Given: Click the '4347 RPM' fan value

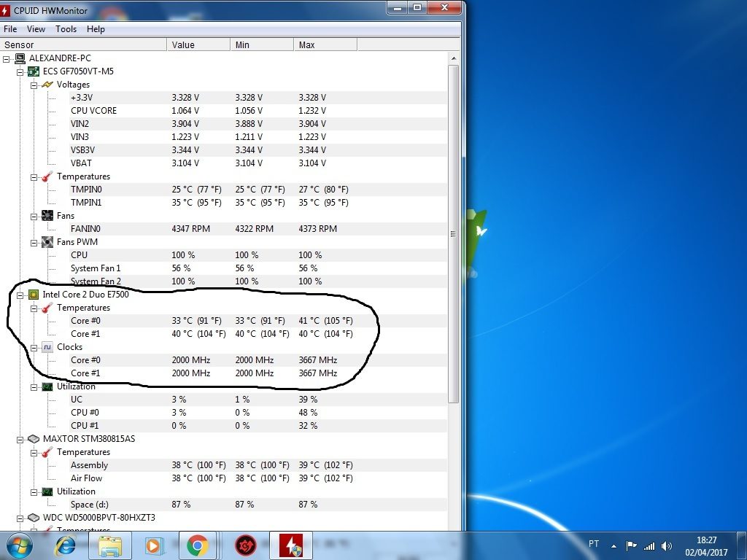Looking at the screenshot, I should (x=190, y=228).
